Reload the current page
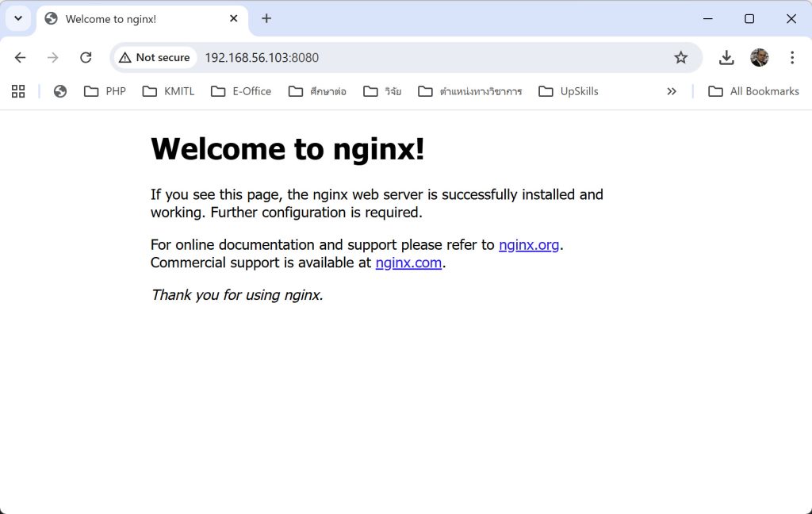The height and width of the screenshot is (514, 812). [86, 57]
